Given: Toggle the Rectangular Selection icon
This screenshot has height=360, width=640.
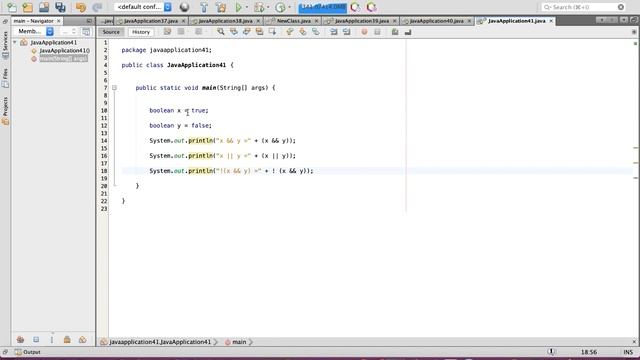Looking at the screenshot, I should pos(272,32).
